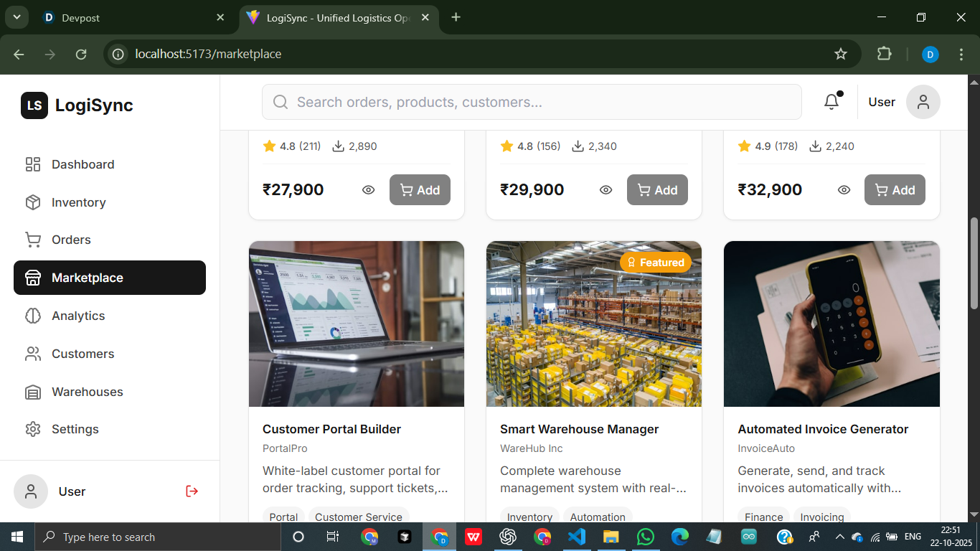980x551 pixels.
Task: Open a new browser tab
Action: tap(456, 18)
